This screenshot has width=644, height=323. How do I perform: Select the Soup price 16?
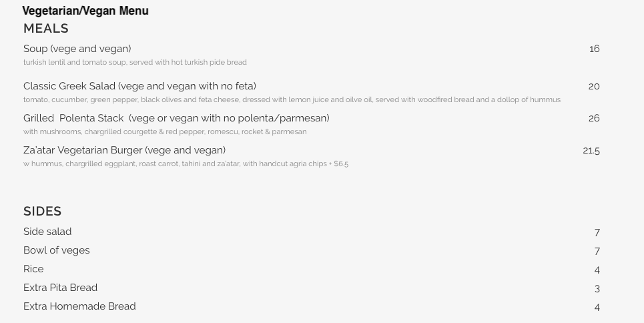[594, 49]
